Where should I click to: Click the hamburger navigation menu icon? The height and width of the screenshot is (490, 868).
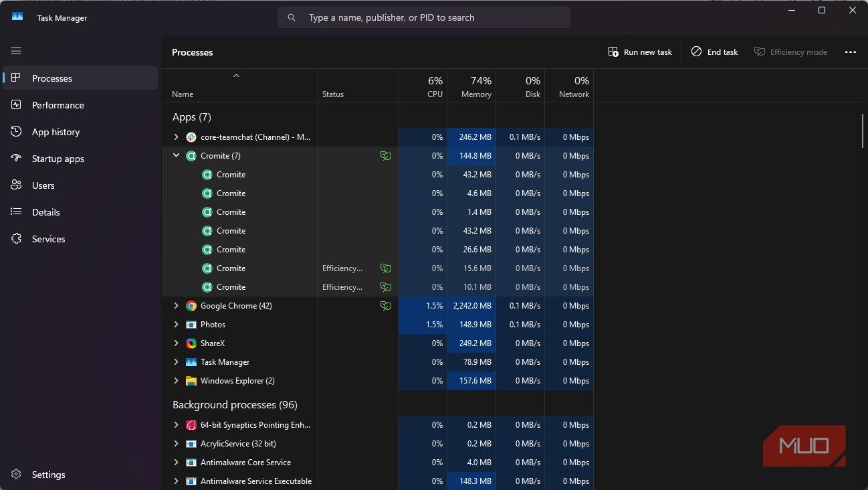16,51
